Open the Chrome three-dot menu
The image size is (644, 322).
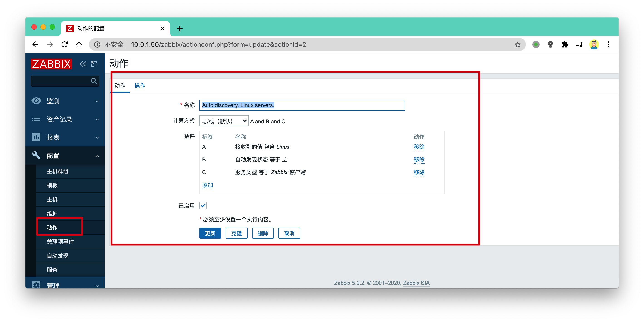[609, 44]
